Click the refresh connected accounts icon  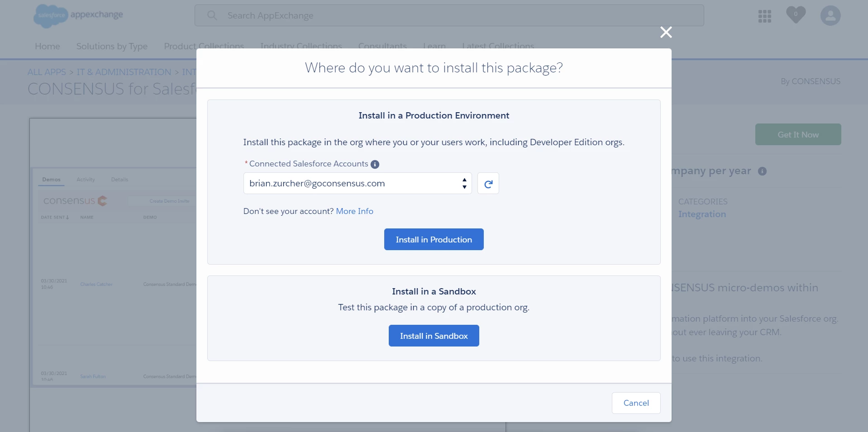pos(488,184)
